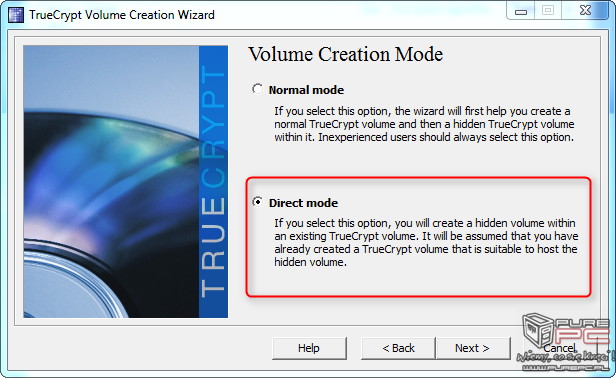Select the Normal mode radio button

click(x=258, y=89)
